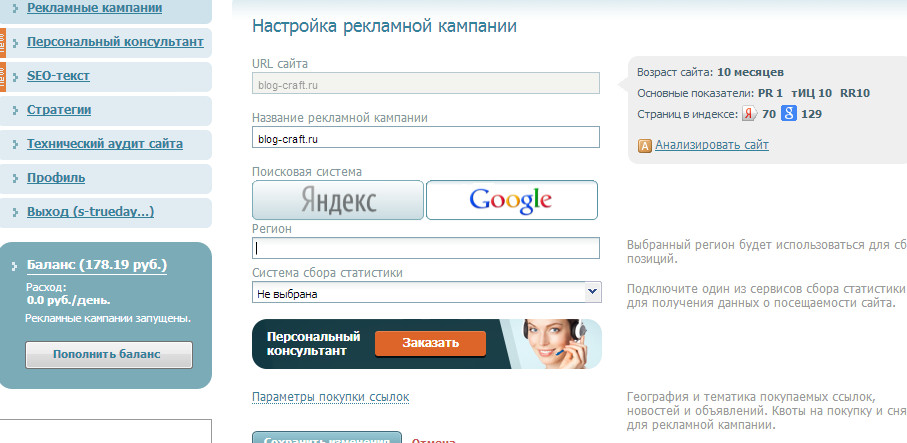
Task: Click orange Заказать button
Action: 430,344
